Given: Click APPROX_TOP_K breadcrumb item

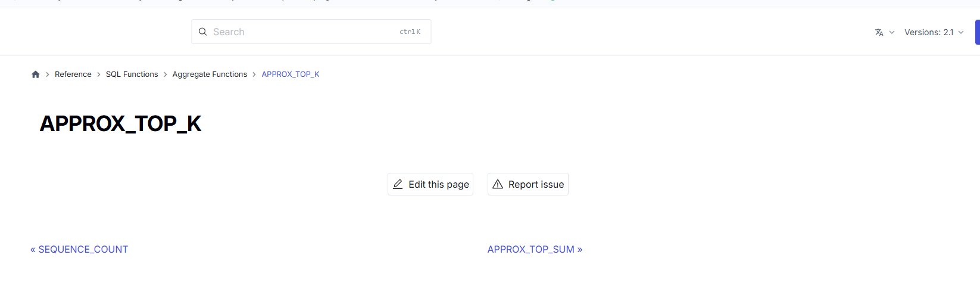Looking at the screenshot, I should 291,74.
